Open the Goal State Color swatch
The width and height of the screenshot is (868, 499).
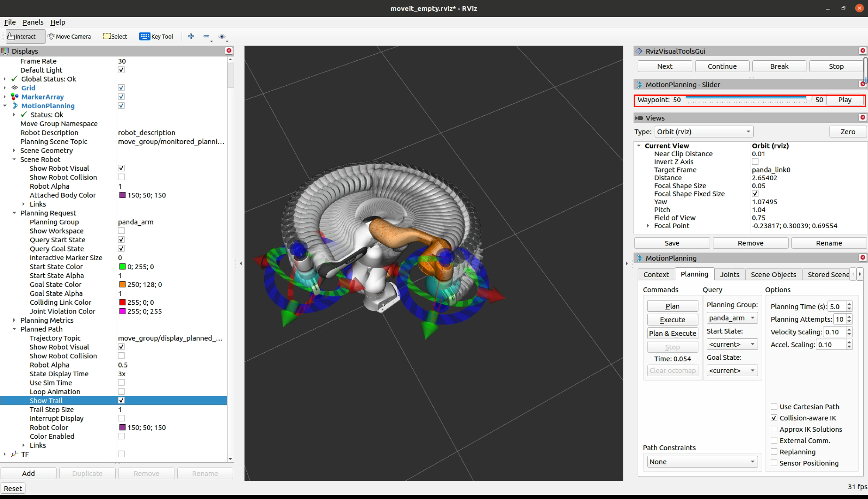122,285
